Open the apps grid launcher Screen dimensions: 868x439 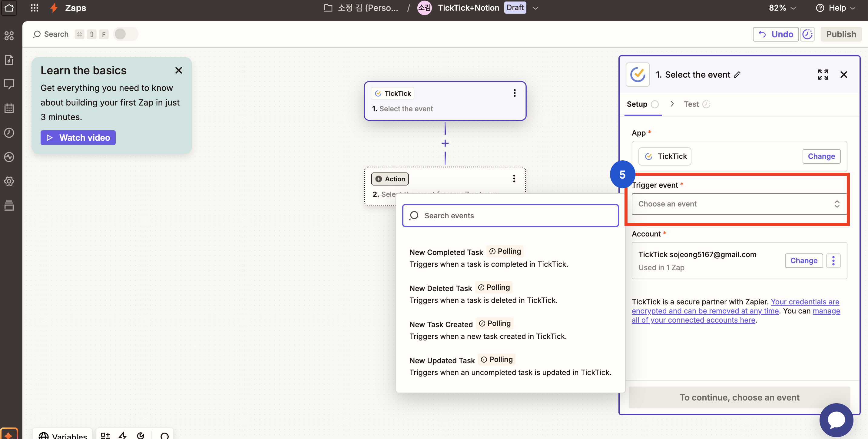pos(34,8)
